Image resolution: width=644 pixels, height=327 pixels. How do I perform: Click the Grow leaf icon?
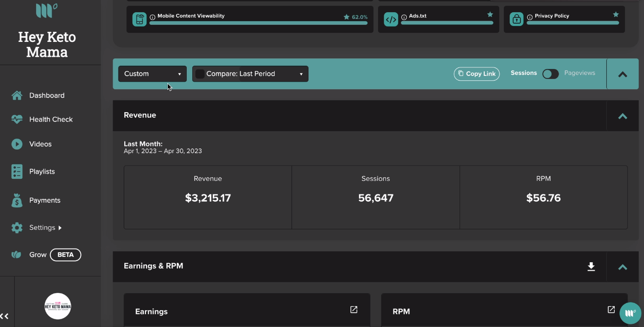click(x=17, y=255)
